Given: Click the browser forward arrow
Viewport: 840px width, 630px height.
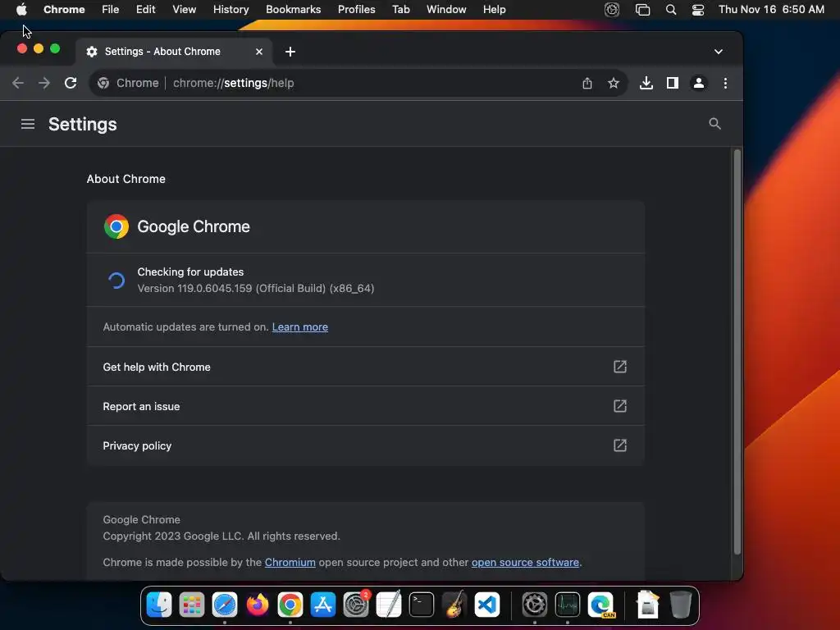Looking at the screenshot, I should (x=44, y=83).
